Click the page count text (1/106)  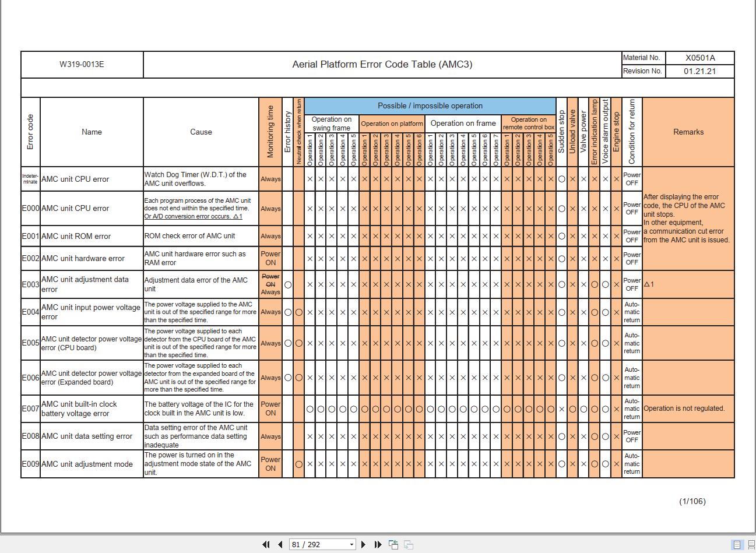[693, 501]
